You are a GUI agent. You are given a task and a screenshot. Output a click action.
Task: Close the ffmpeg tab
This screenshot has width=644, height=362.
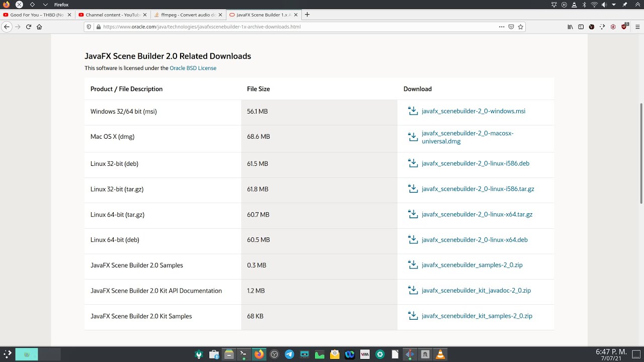click(220, 15)
